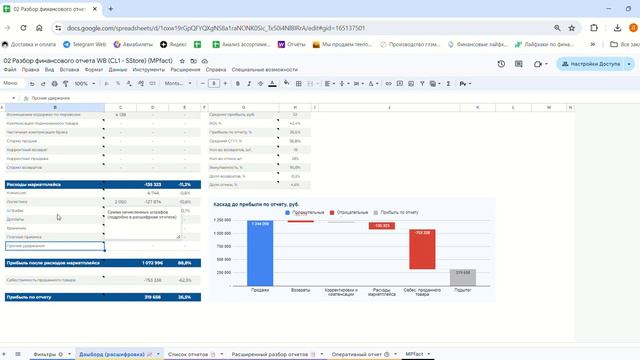This screenshot has width=640, height=360.
Task: Click the Print icon in toolbar
Action: click(54, 84)
